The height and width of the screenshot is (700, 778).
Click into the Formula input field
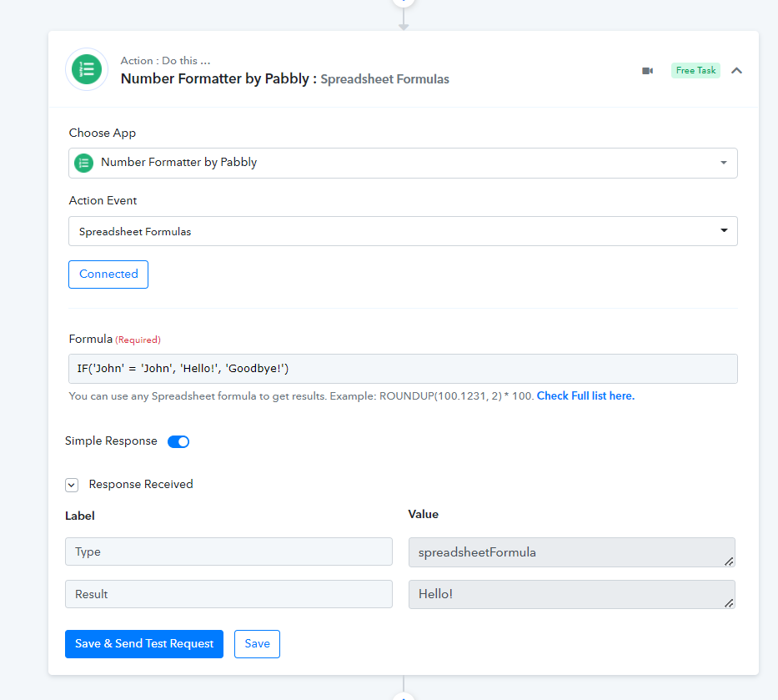click(403, 369)
